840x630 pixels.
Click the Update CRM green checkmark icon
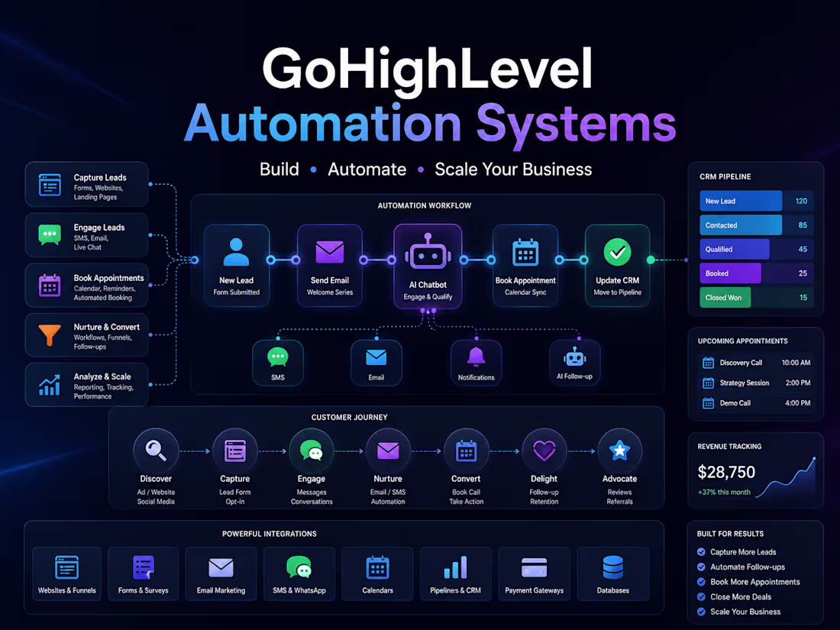click(x=617, y=252)
